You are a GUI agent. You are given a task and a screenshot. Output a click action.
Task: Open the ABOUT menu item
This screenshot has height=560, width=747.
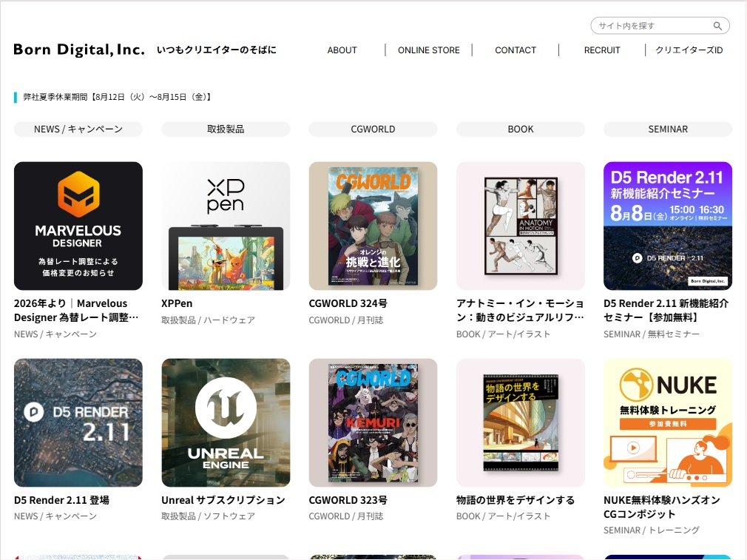tap(342, 50)
